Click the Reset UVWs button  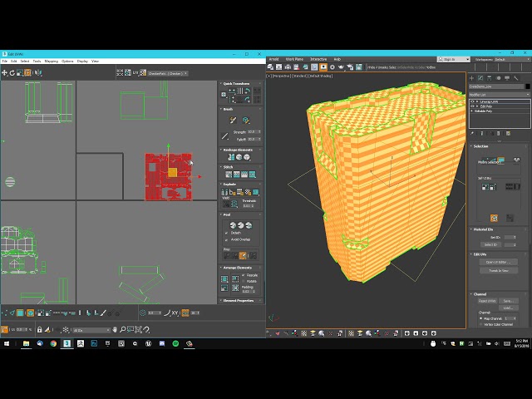pos(487,301)
